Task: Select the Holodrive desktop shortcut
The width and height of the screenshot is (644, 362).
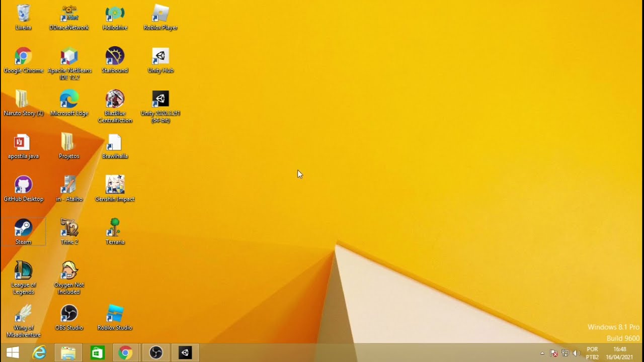Action: (115, 18)
